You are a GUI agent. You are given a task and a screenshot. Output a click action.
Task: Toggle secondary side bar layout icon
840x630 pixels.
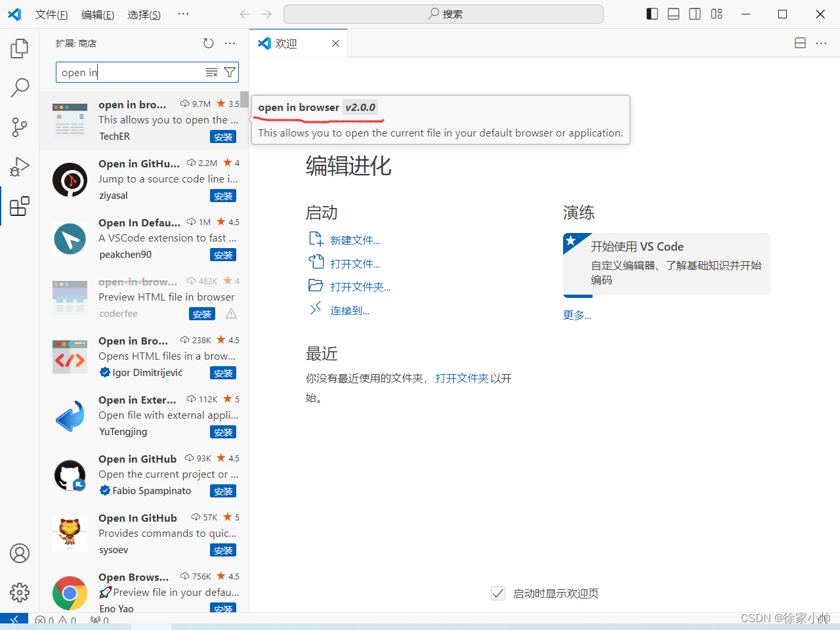pyautogui.click(x=695, y=14)
